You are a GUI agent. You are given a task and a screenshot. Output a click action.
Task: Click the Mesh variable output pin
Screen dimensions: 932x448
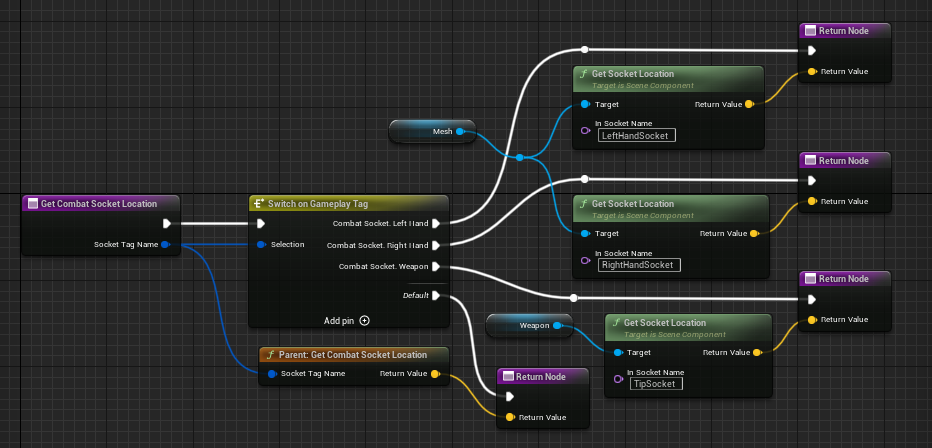[x=461, y=131]
